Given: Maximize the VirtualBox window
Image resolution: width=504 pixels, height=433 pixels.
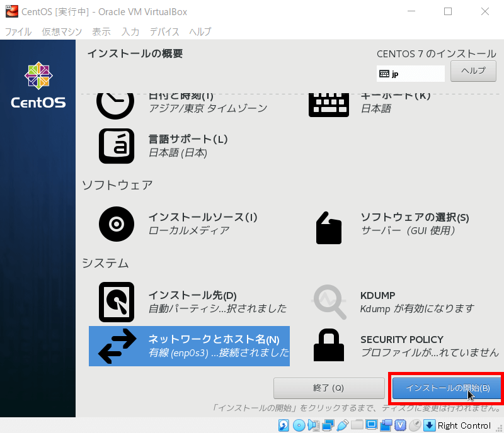Looking at the screenshot, I should tap(448, 11).
